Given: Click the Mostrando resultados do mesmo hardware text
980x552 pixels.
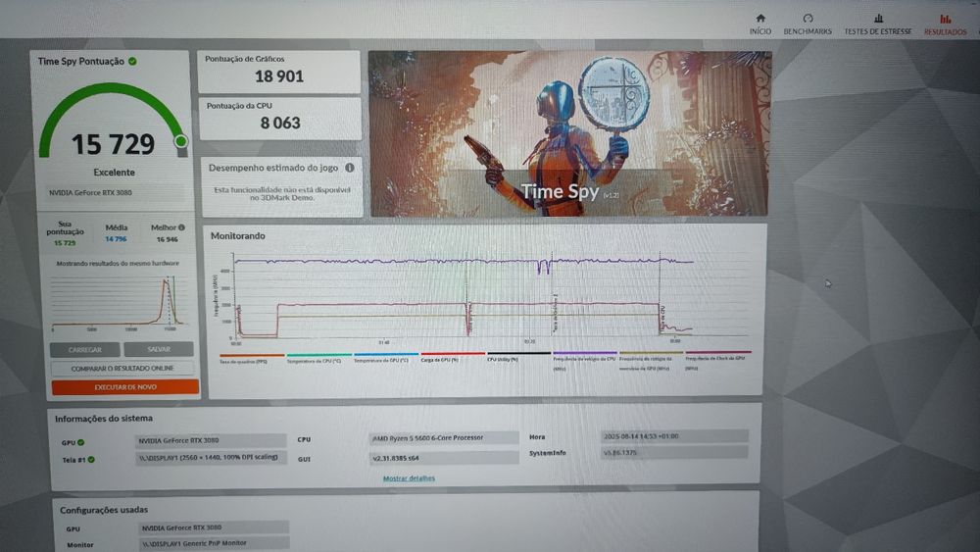Looking at the screenshot, I should pos(118,263).
